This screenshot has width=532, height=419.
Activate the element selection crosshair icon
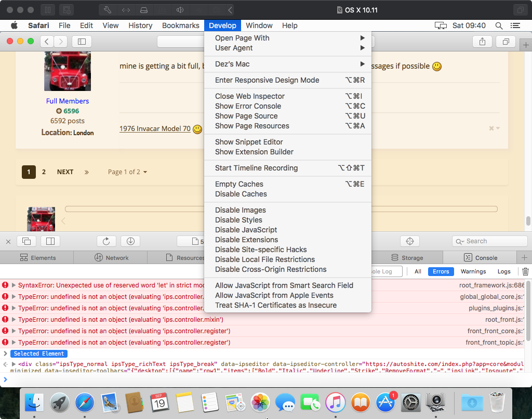[x=410, y=241]
